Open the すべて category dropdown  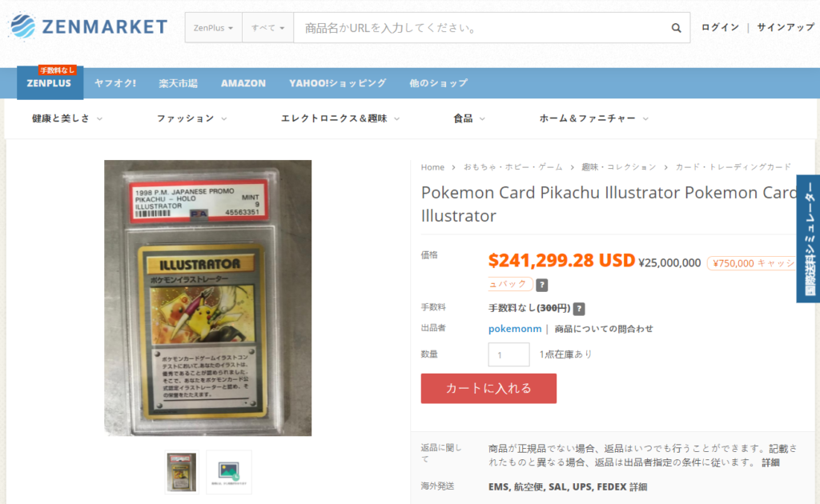(x=267, y=28)
